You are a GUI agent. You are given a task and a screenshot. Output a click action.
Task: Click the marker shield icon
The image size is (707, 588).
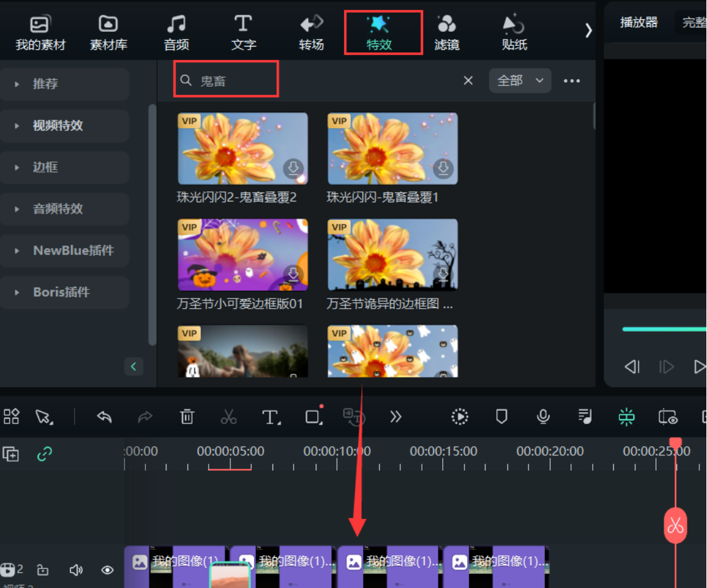pos(502,417)
